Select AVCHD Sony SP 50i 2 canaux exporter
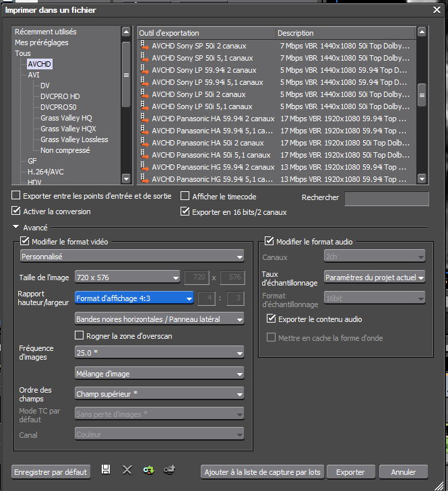 tap(277, 46)
